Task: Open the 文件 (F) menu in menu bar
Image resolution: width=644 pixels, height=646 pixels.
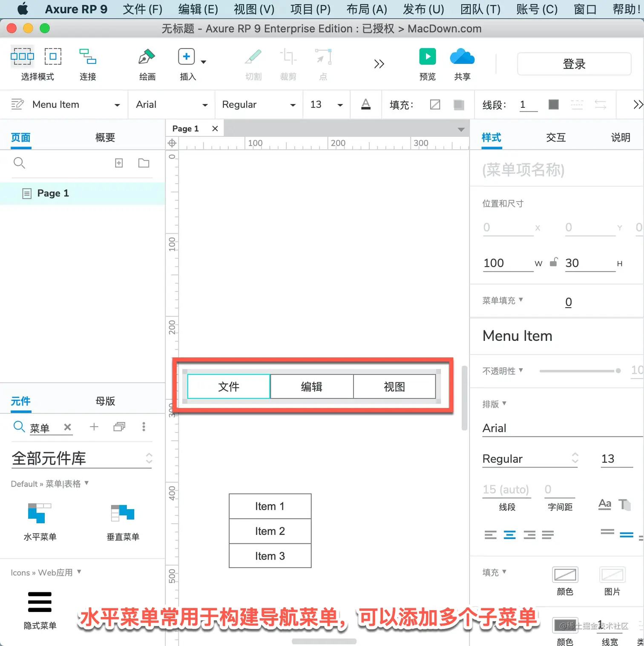Action: tap(143, 9)
